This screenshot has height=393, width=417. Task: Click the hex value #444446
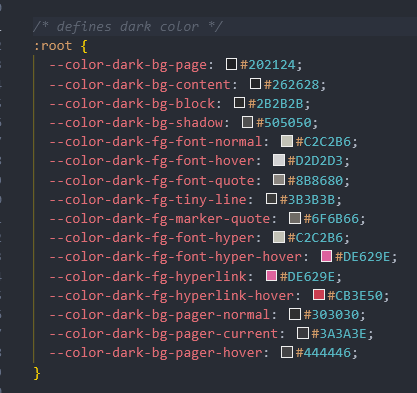click(x=323, y=353)
